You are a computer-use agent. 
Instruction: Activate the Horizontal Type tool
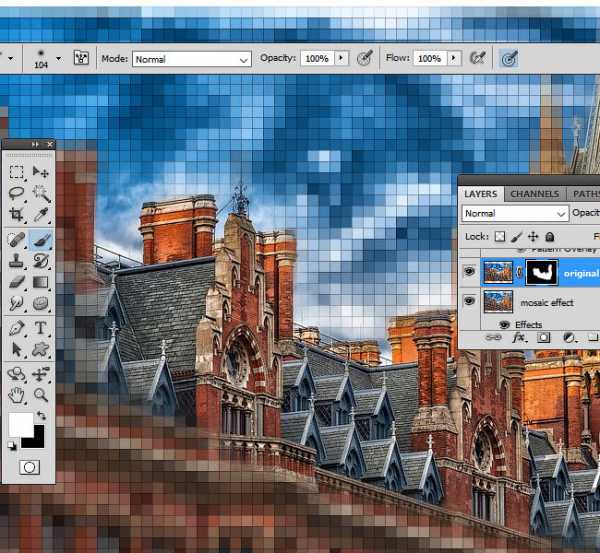tap(41, 328)
